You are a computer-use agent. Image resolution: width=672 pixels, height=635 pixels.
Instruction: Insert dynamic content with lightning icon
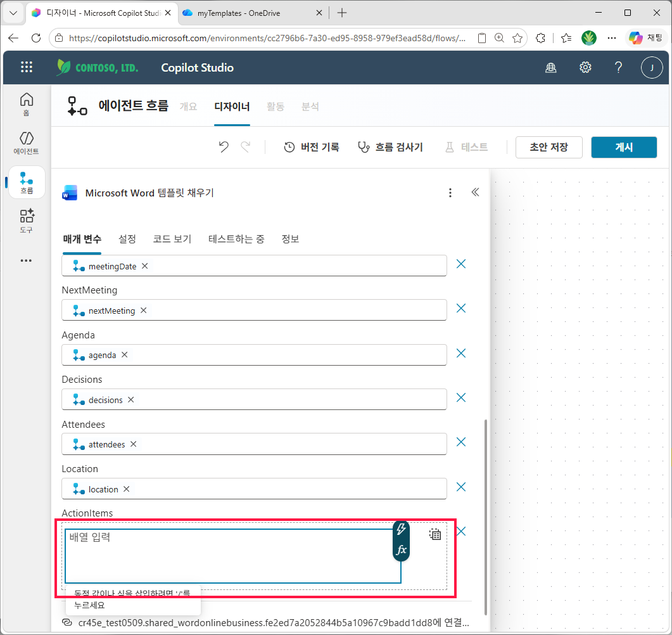coord(401,529)
